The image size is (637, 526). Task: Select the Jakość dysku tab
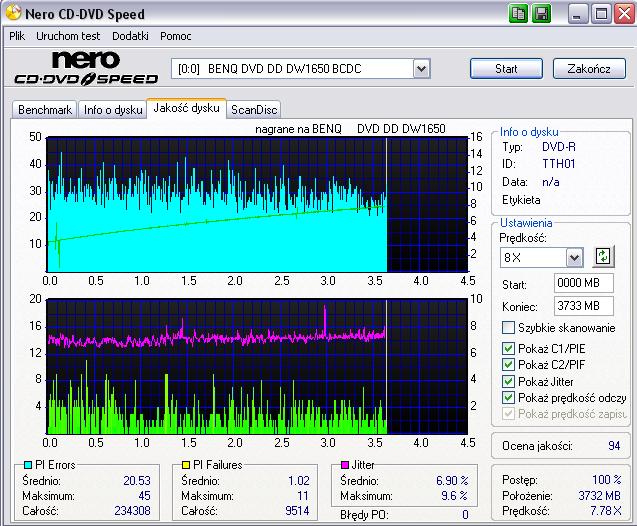click(x=186, y=108)
